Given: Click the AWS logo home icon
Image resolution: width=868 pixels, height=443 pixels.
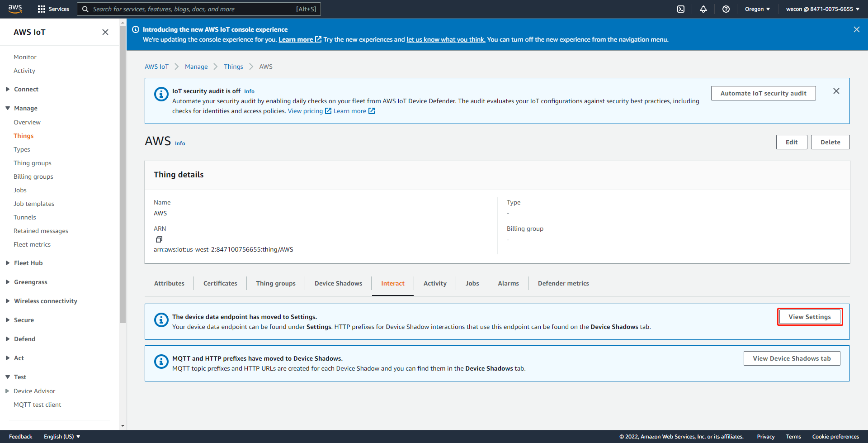Looking at the screenshot, I should (x=15, y=9).
